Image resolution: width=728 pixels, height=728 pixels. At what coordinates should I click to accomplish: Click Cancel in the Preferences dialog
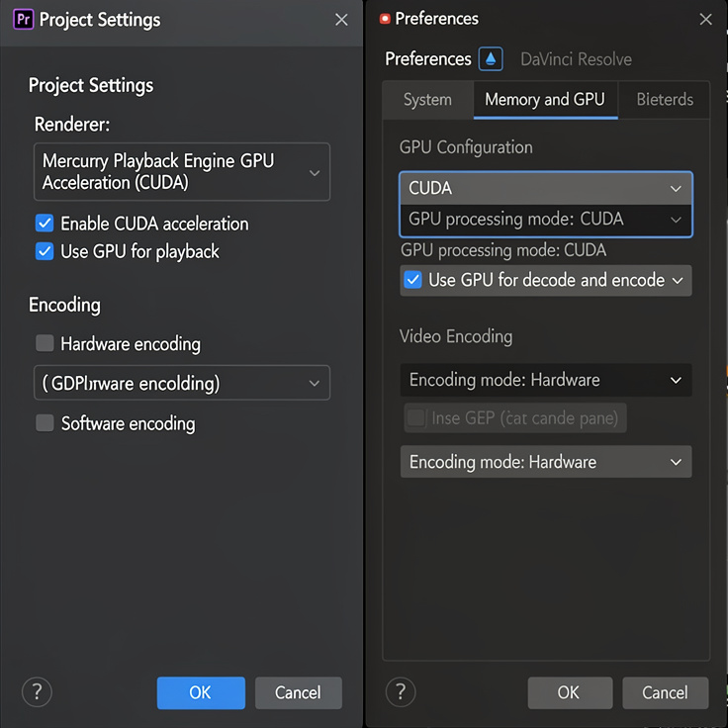665,692
